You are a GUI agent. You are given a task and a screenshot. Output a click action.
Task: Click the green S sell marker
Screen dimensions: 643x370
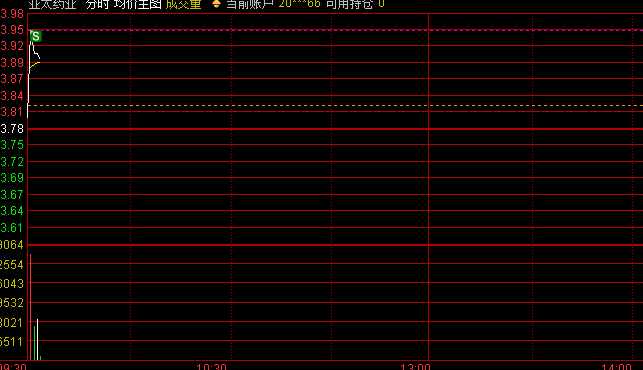pyautogui.click(x=36, y=36)
